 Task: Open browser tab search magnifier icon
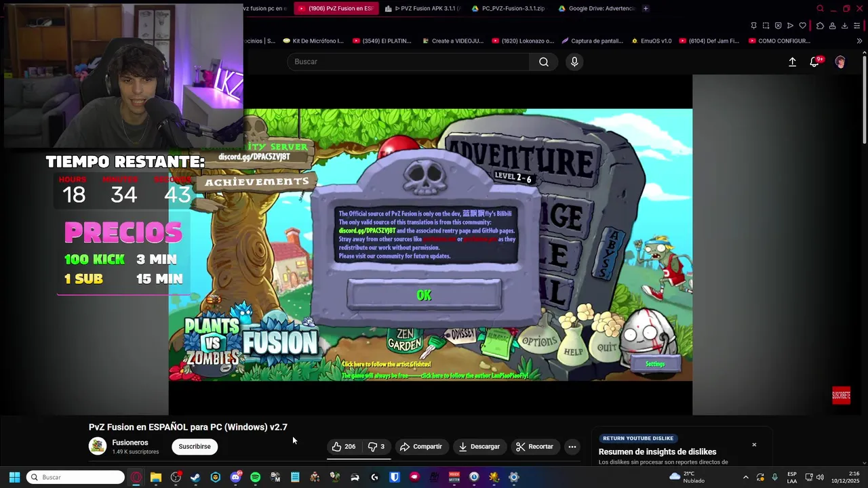click(x=820, y=8)
